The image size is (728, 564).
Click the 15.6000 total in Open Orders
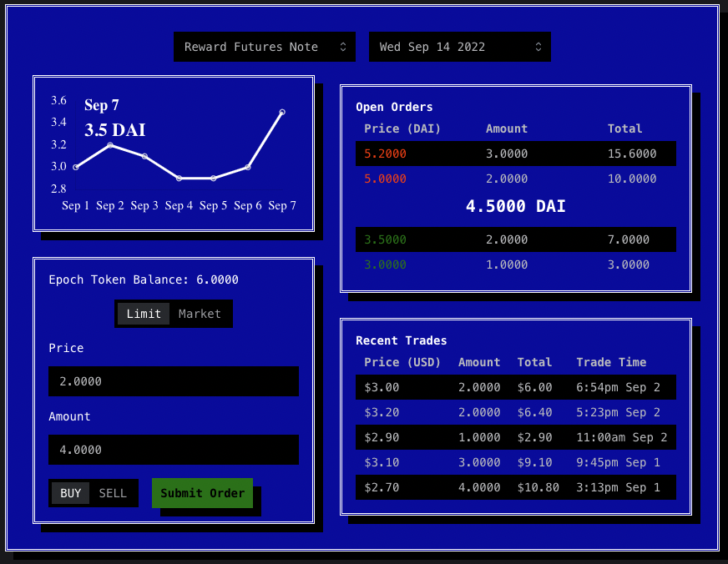[632, 154]
